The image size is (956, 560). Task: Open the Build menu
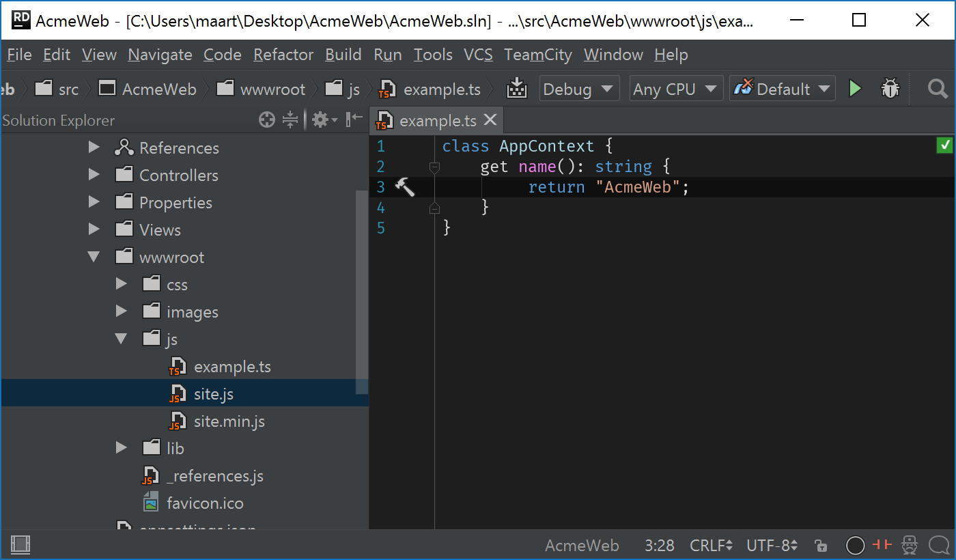click(343, 55)
